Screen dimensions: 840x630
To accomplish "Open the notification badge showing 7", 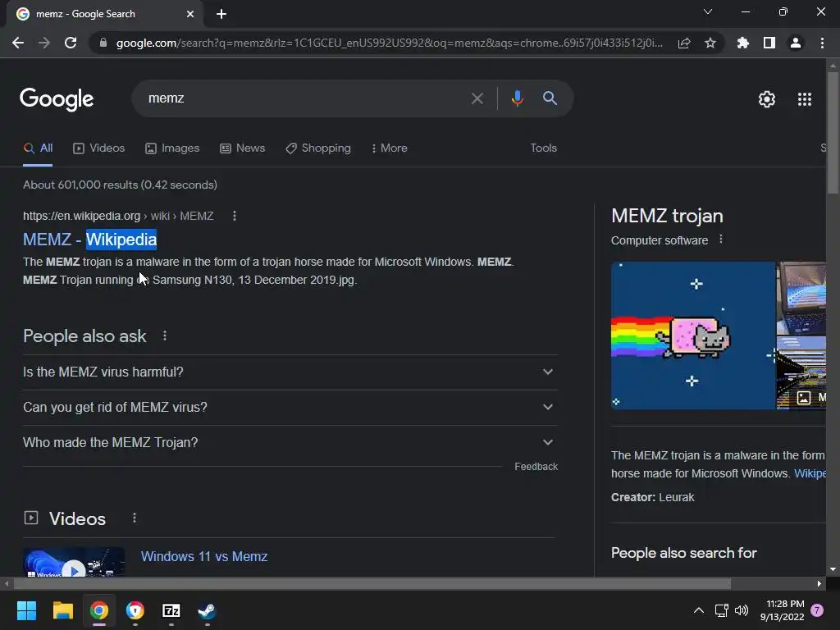I will coord(817,610).
